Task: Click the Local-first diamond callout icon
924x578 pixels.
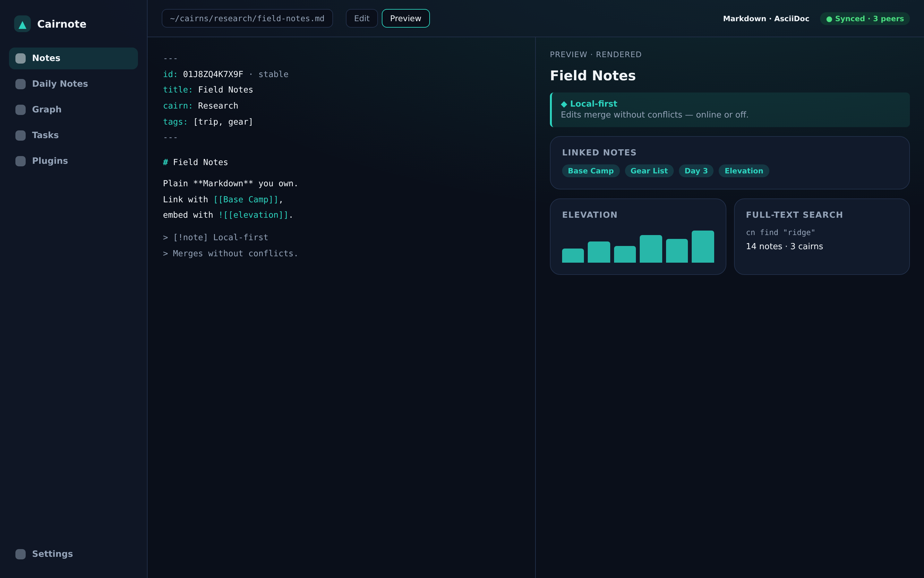Action: 564,104
